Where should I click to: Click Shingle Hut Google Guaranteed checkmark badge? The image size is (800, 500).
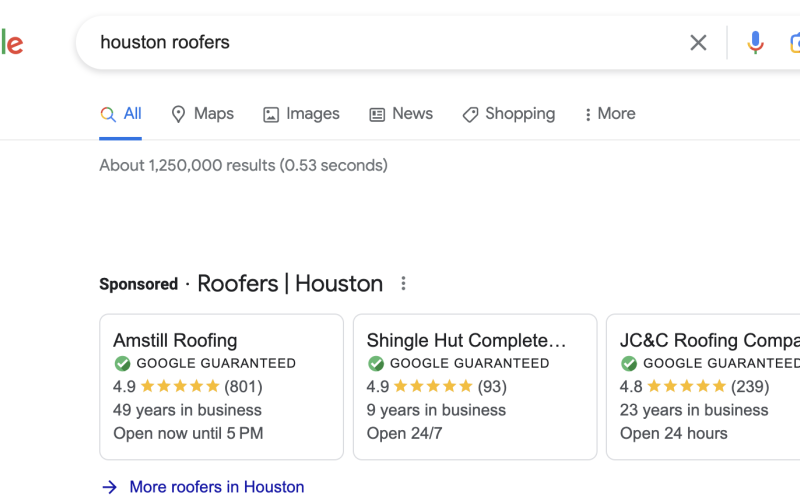click(376, 363)
